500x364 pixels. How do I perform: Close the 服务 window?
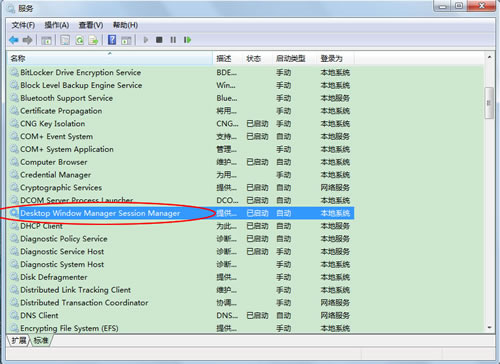click(x=481, y=5)
